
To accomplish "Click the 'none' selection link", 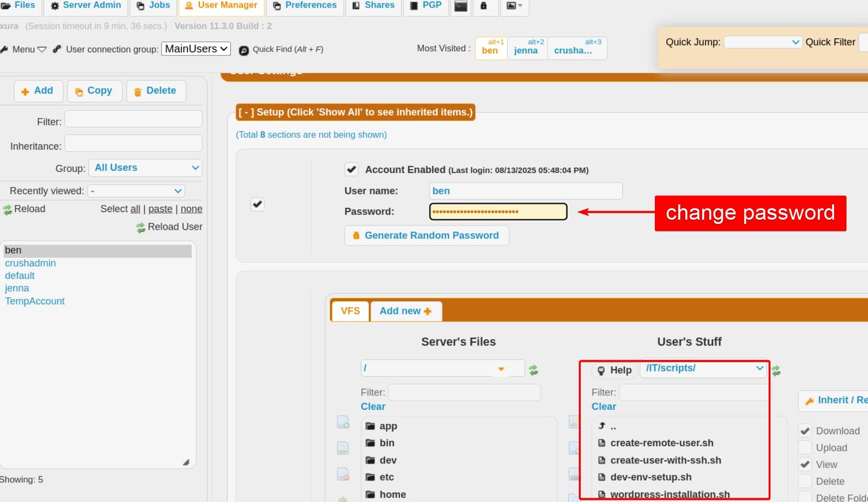I will click(x=191, y=209).
